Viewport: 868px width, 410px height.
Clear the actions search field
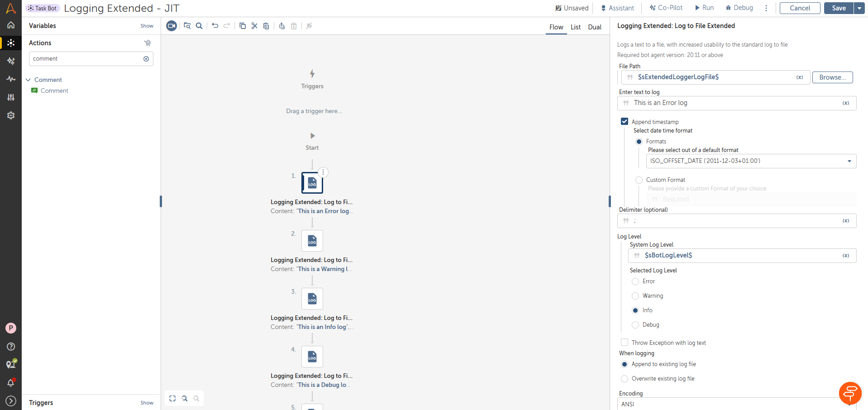click(146, 59)
